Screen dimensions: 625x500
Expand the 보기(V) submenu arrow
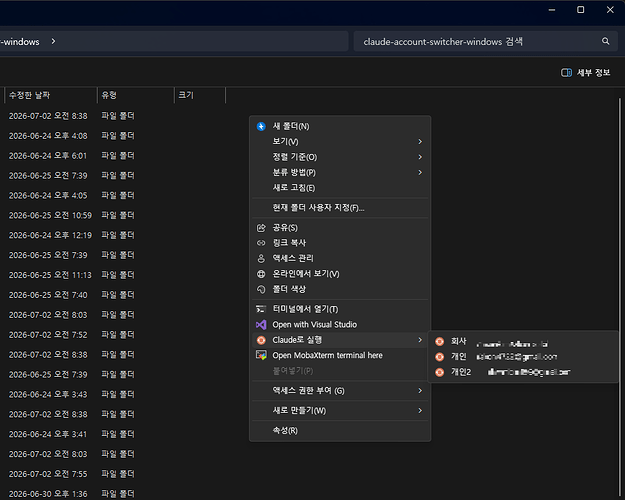tap(420, 142)
